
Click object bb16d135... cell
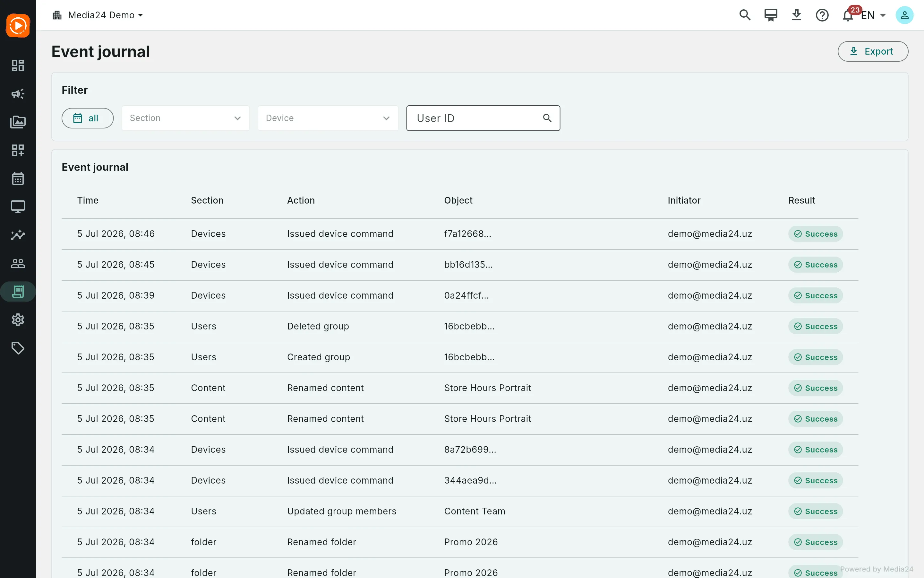point(468,265)
